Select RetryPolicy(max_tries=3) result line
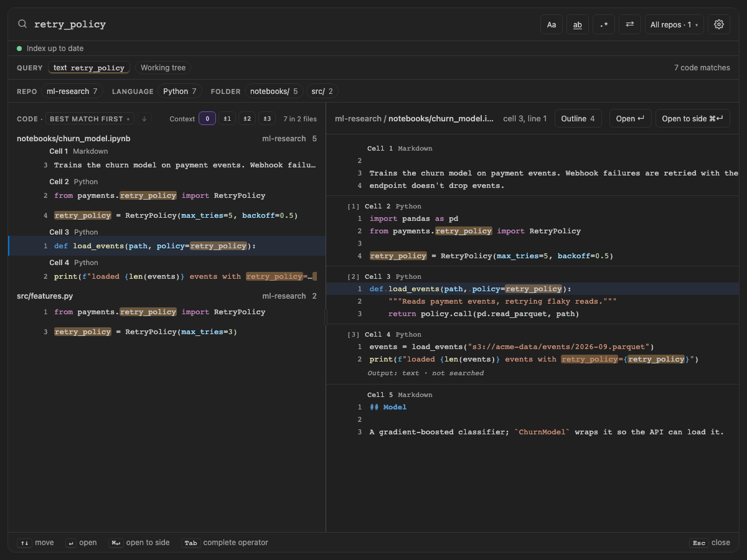Image resolution: width=747 pixels, height=560 pixels. (167, 332)
